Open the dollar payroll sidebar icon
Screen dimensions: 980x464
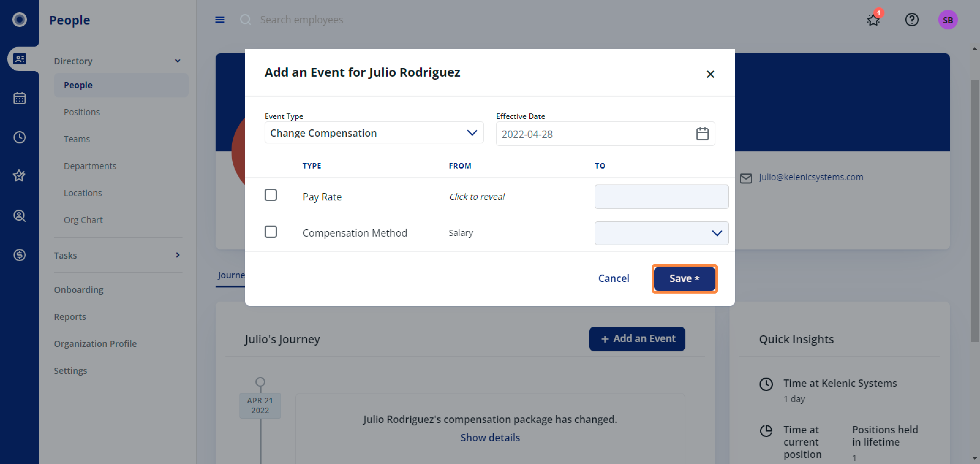[19, 255]
